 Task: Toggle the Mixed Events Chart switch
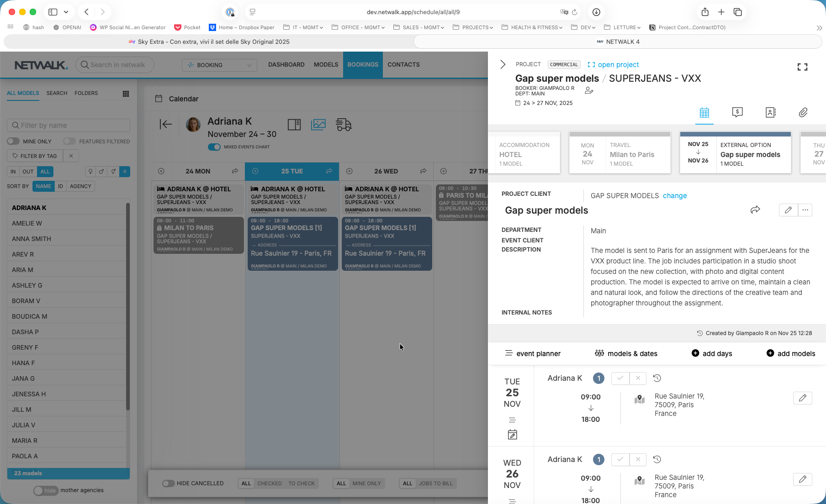pyautogui.click(x=214, y=147)
